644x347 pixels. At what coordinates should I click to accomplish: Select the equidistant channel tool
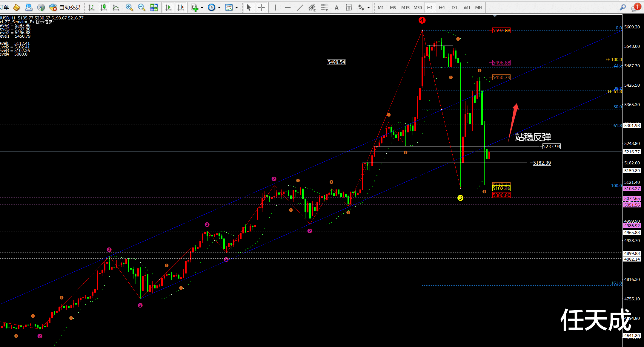tap(312, 7)
